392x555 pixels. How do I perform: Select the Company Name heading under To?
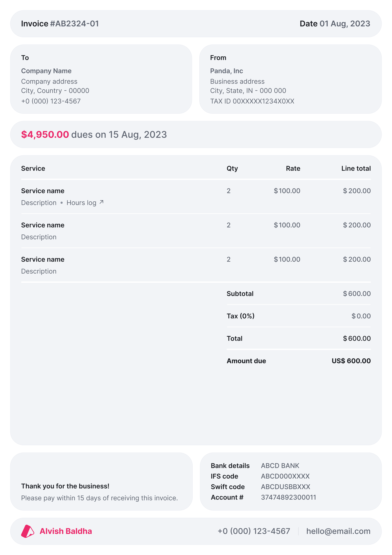point(46,71)
